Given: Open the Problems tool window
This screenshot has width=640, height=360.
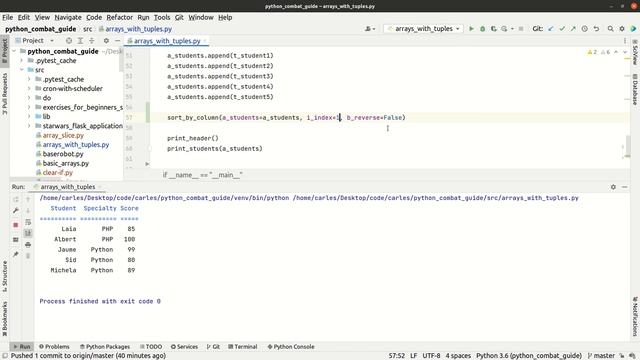Looking at the screenshot, I should pos(54,347).
